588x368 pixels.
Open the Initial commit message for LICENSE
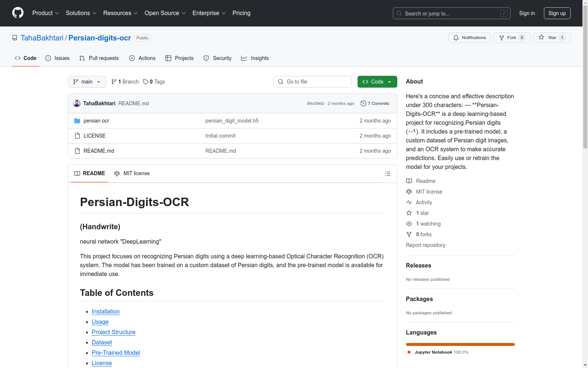(220, 136)
